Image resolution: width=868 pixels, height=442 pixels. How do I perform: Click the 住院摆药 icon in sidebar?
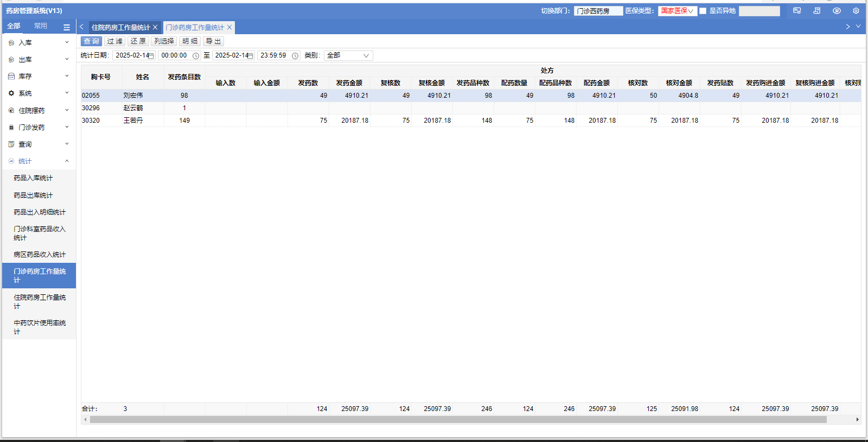(x=11, y=110)
